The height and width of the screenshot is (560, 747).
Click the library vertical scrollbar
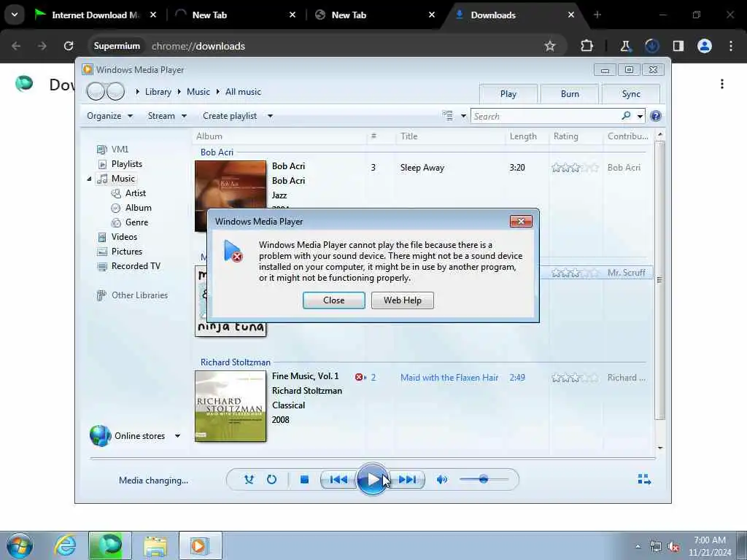pos(659,280)
